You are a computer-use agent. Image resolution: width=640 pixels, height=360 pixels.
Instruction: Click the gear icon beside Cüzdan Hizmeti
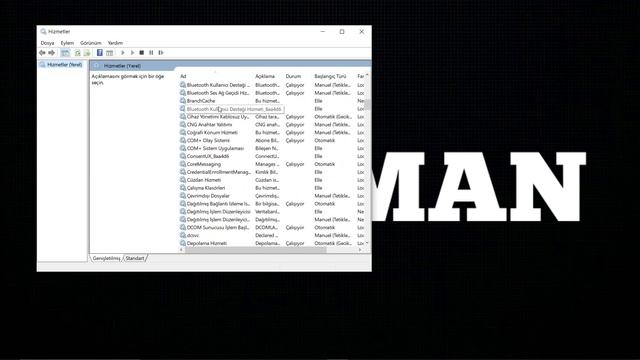point(183,180)
